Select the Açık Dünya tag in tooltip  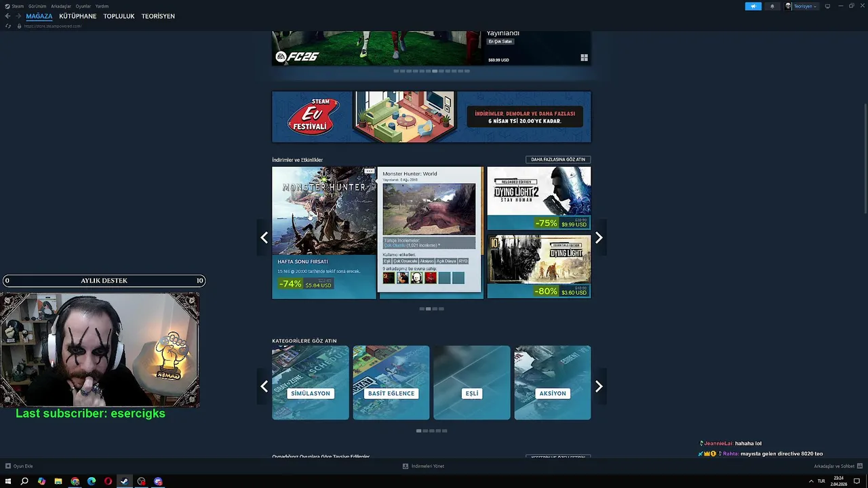click(x=446, y=261)
